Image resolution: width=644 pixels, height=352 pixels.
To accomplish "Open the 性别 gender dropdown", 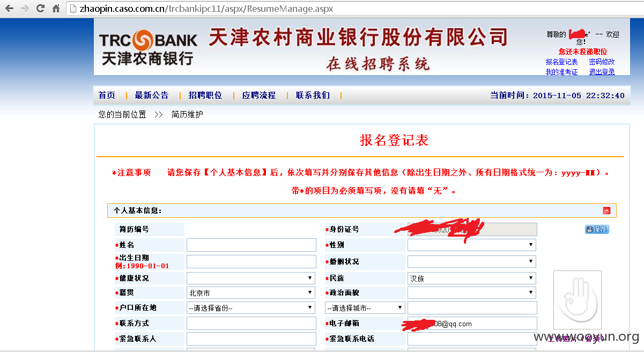I will [472, 245].
